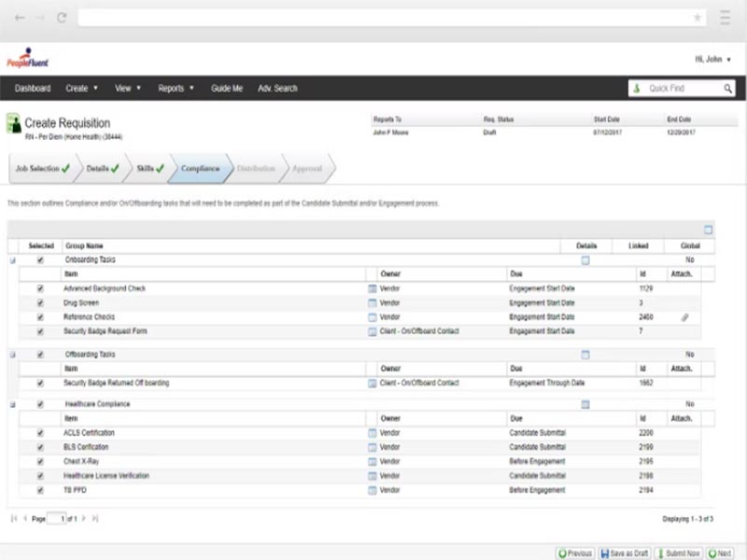Screen dimensions: 747x560
Task: Click the hamburger menu in the browser toolbar
Action: (725, 15)
